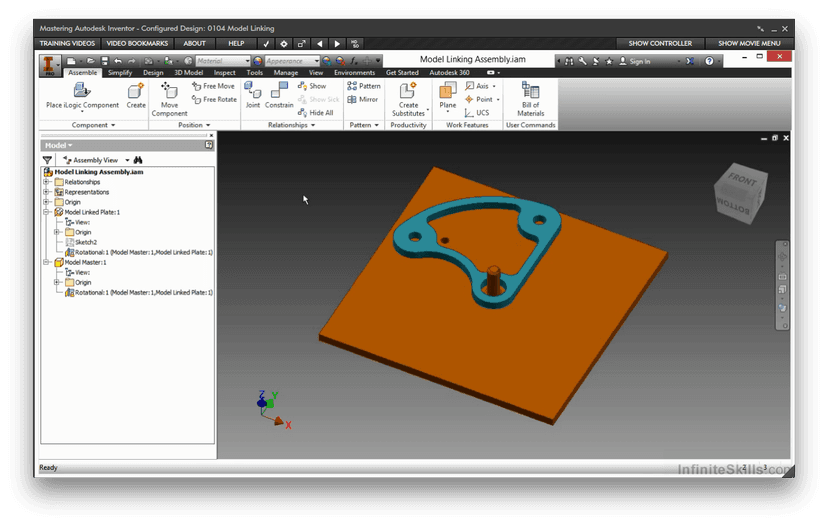Activate the Free Move tool

click(x=213, y=86)
